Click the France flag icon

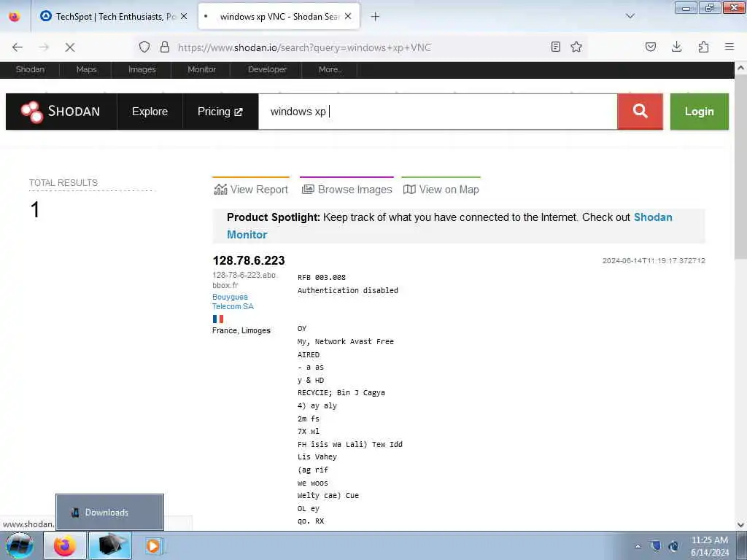[x=218, y=319]
